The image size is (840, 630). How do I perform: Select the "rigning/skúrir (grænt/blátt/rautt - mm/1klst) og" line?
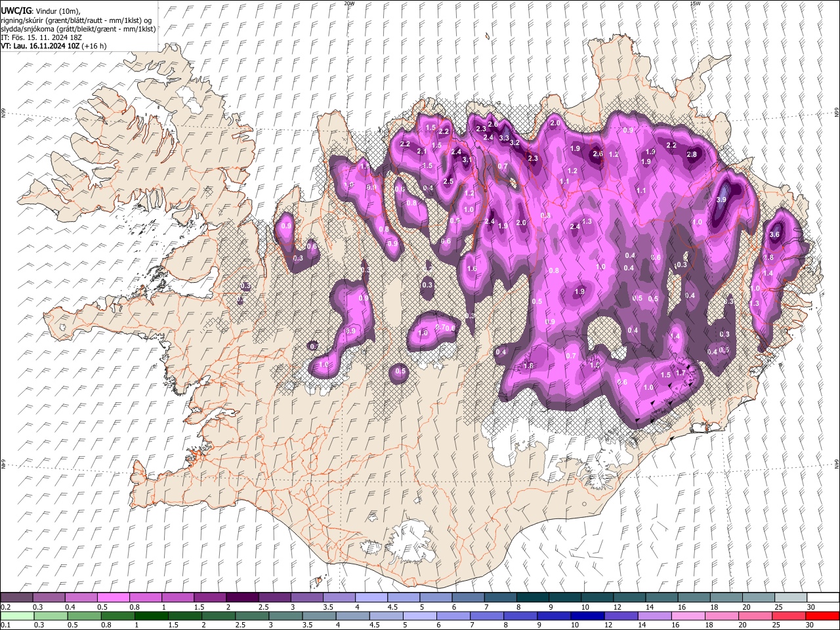76,20
